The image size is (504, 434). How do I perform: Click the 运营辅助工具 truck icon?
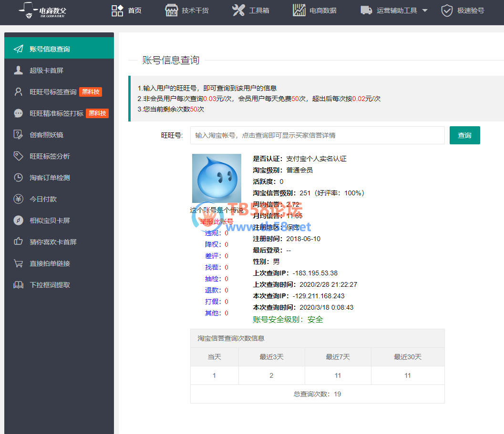tap(366, 10)
